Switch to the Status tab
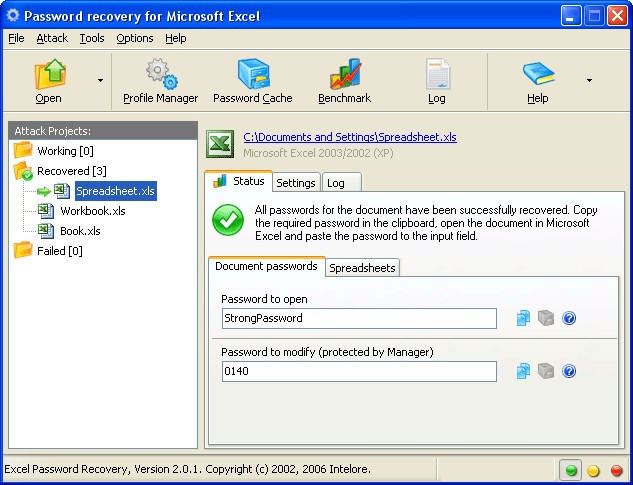633x485 pixels. click(x=239, y=181)
